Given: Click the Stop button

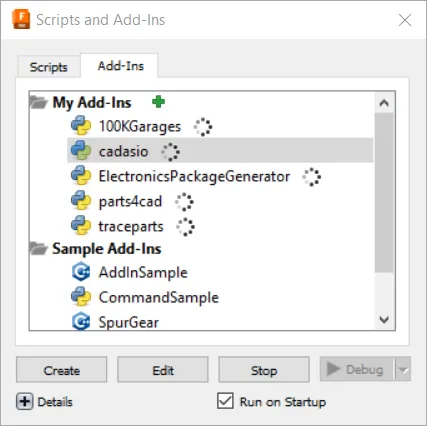Looking at the screenshot, I should (x=264, y=370).
